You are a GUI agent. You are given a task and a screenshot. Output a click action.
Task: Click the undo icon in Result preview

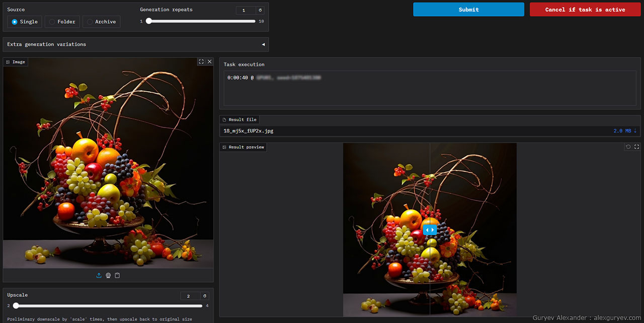[628, 147]
